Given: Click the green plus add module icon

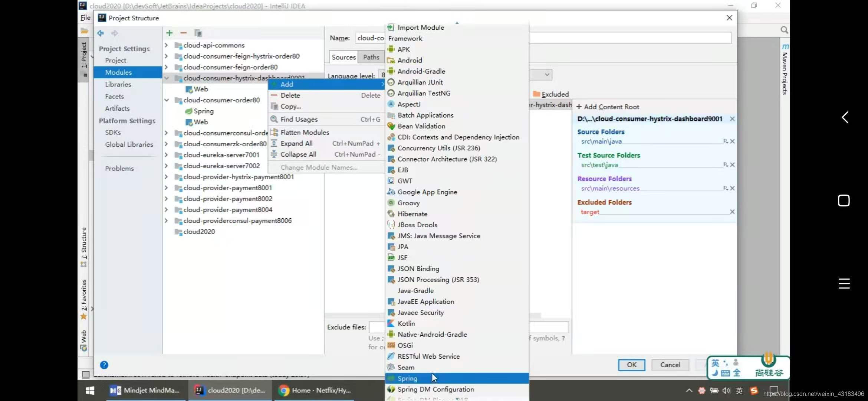Looking at the screenshot, I should tap(170, 33).
